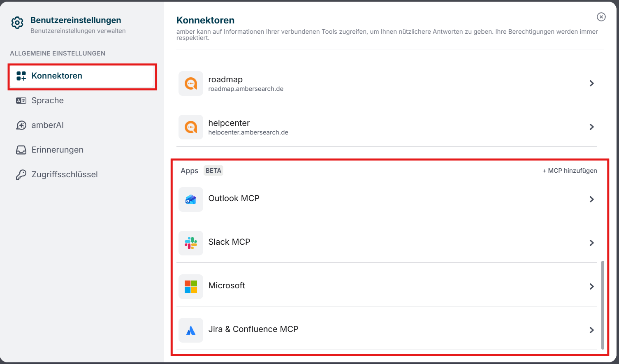Expand the roadmap connector chevron

point(592,83)
